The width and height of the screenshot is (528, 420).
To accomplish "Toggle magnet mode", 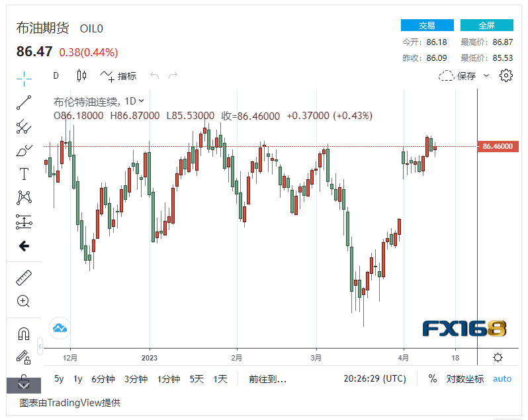I will 24,333.
